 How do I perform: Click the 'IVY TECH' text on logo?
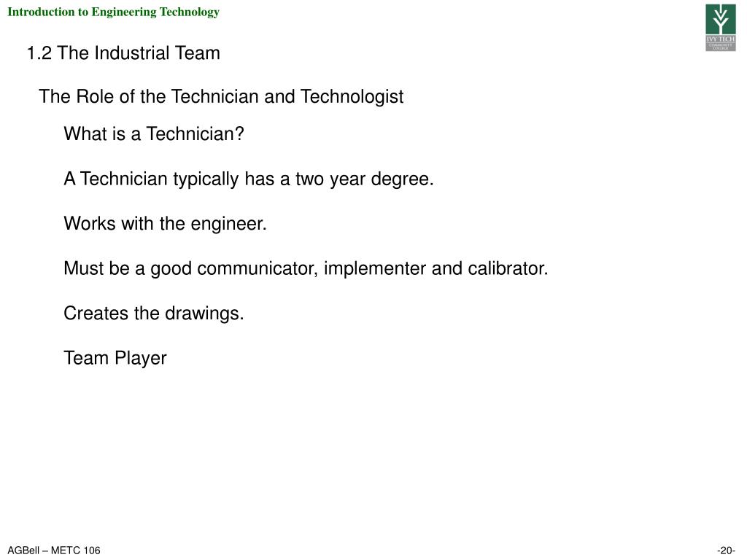coord(720,39)
